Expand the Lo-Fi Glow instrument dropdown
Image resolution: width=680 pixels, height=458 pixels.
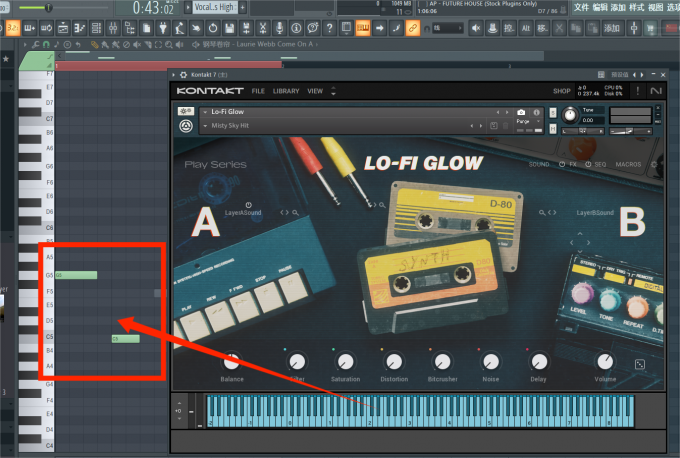(205, 112)
